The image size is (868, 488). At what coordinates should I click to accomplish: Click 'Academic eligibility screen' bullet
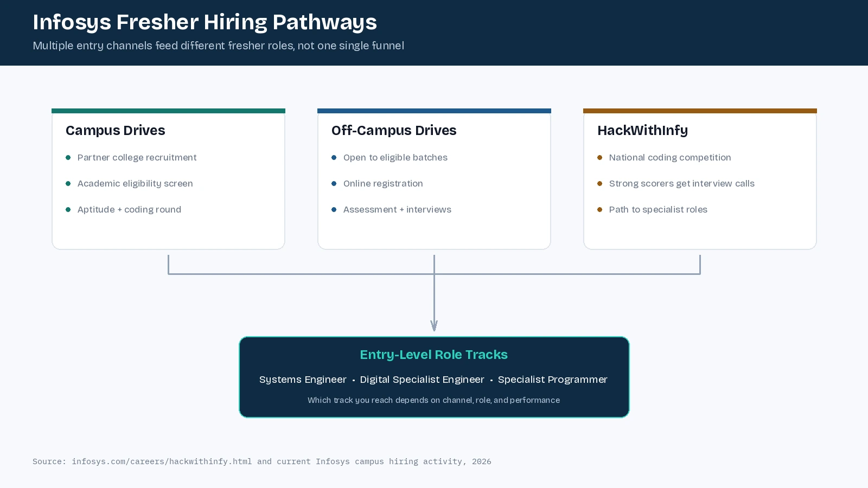click(135, 183)
